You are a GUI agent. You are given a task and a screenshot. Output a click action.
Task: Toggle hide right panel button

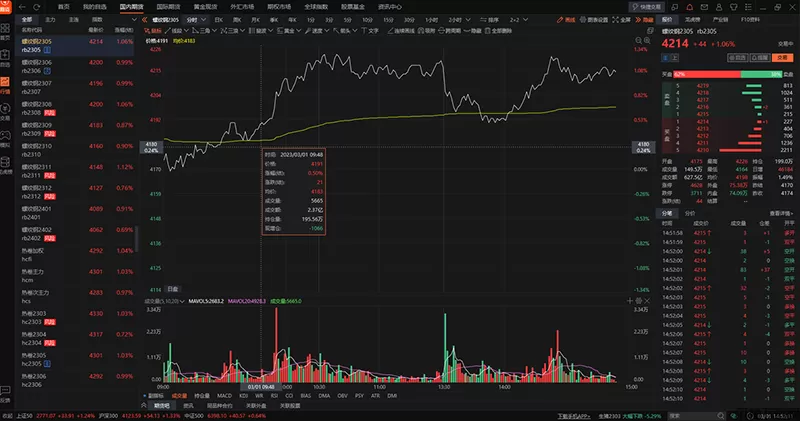(x=644, y=20)
